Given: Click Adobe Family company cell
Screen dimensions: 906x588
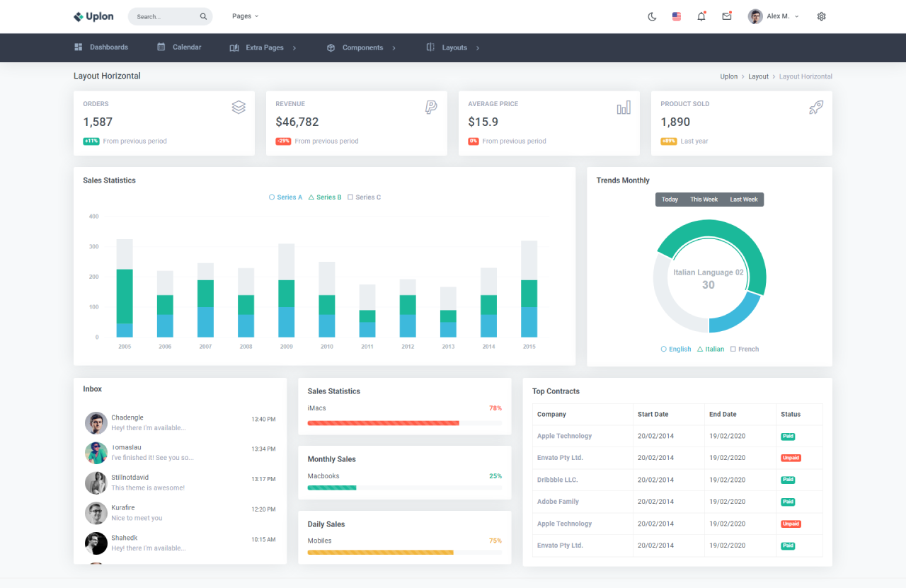Looking at the screenshot, I should click(x=583, y=502).
